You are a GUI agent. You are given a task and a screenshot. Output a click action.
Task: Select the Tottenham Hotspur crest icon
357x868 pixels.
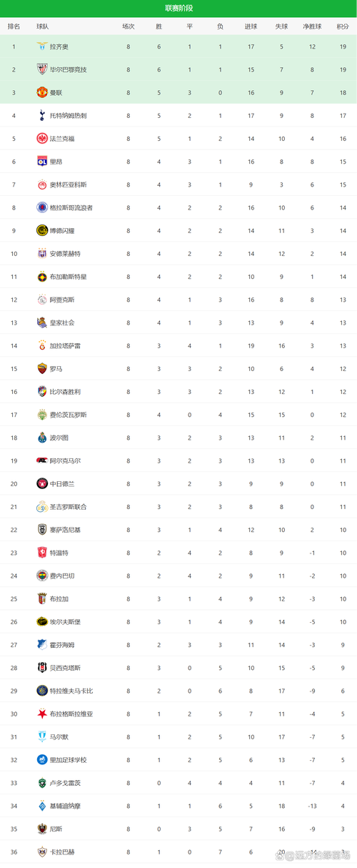pos(41,115)
